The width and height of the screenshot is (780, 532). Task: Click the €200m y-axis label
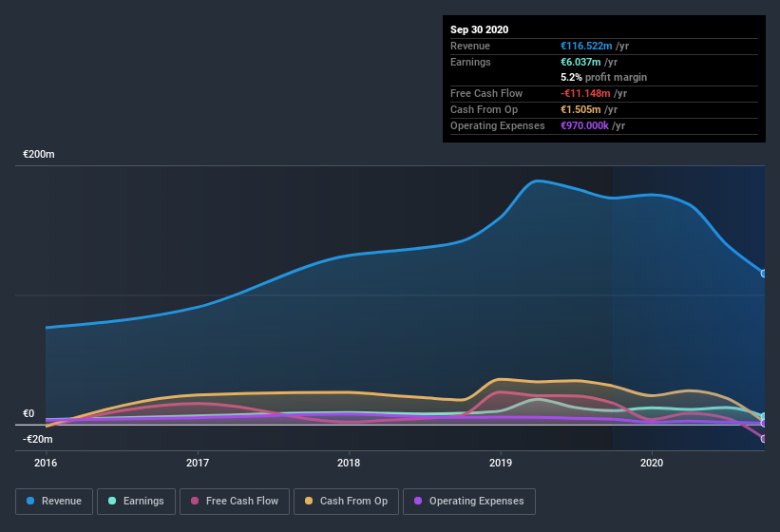pyautogui.click(x=39, y=154)
